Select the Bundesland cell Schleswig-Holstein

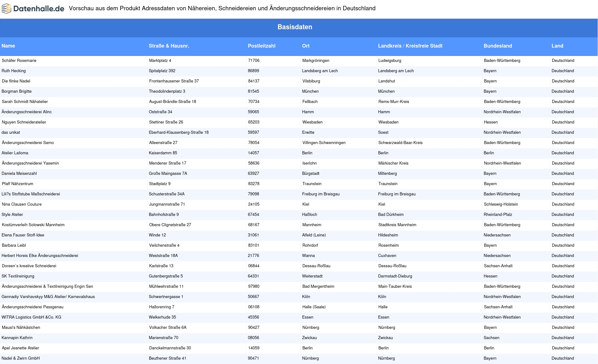tap(501, 204)
